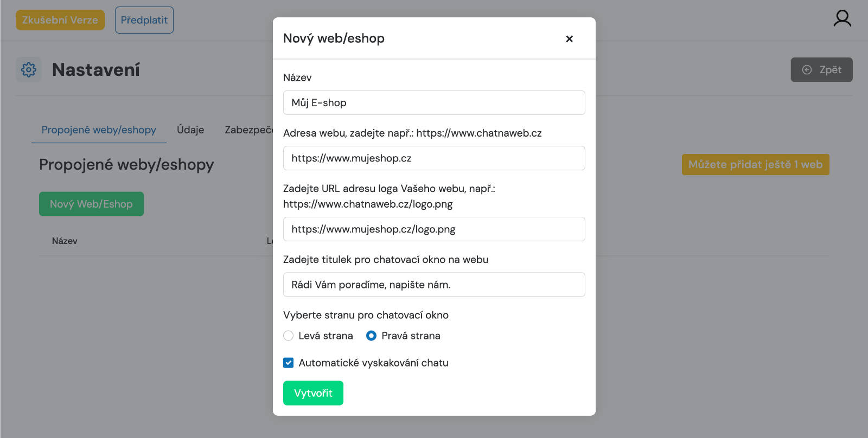Click the Zkušební Verze badge
The image size is (868, 438).
[60, 20]
